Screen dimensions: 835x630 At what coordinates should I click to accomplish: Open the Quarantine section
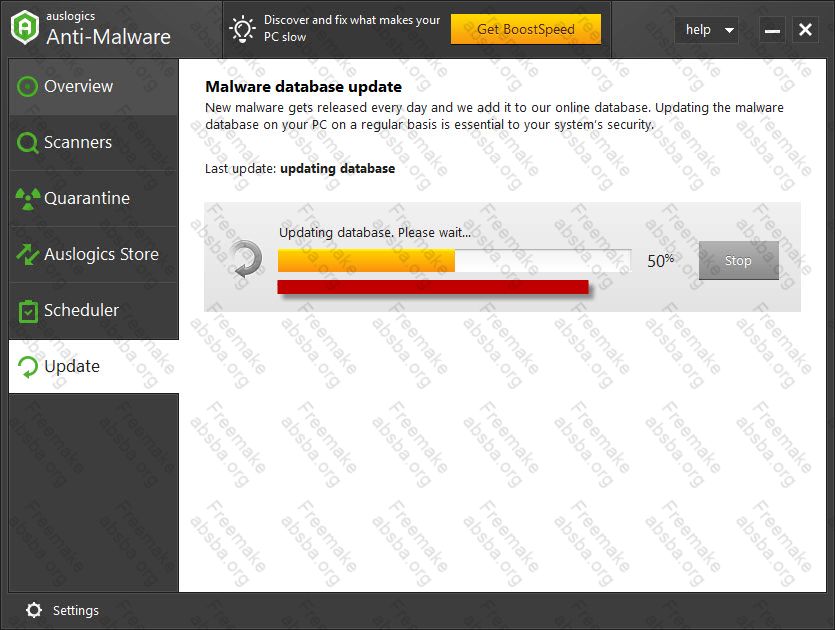click(x=94, y=199)
